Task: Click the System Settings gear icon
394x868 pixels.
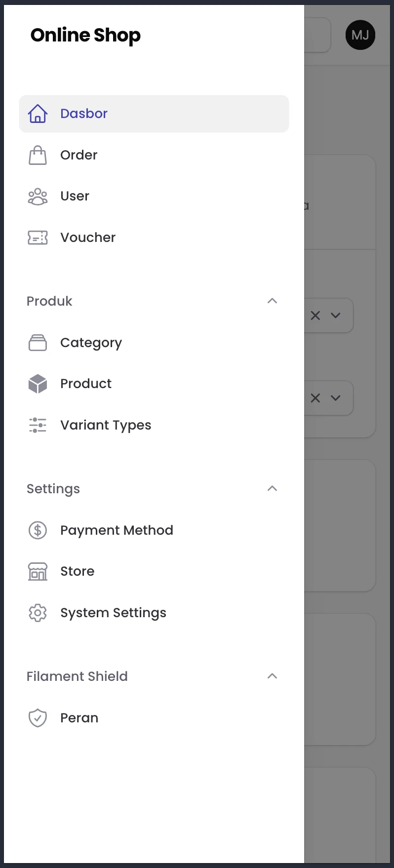Action: [38, 613]
